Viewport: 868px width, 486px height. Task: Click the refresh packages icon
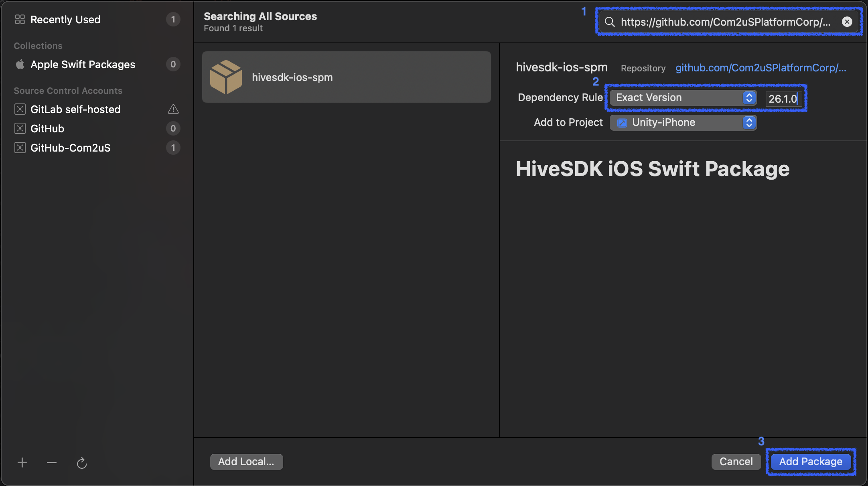(82, 463)
